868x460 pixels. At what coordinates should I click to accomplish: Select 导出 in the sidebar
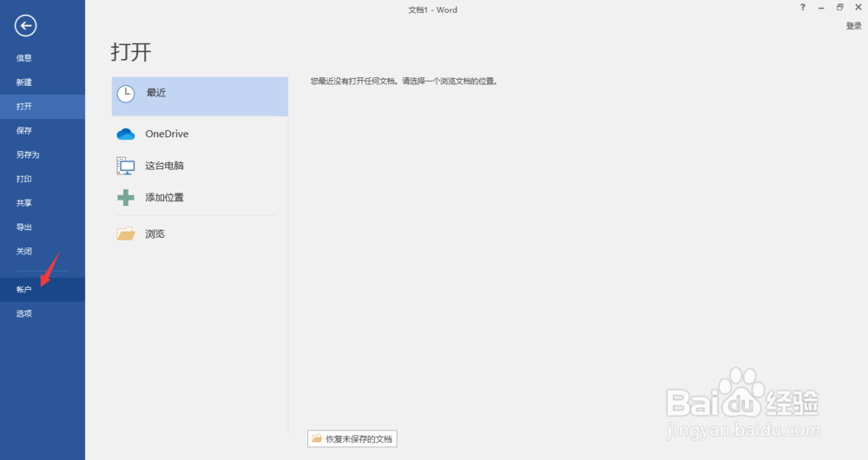click(x=43, y=227)
